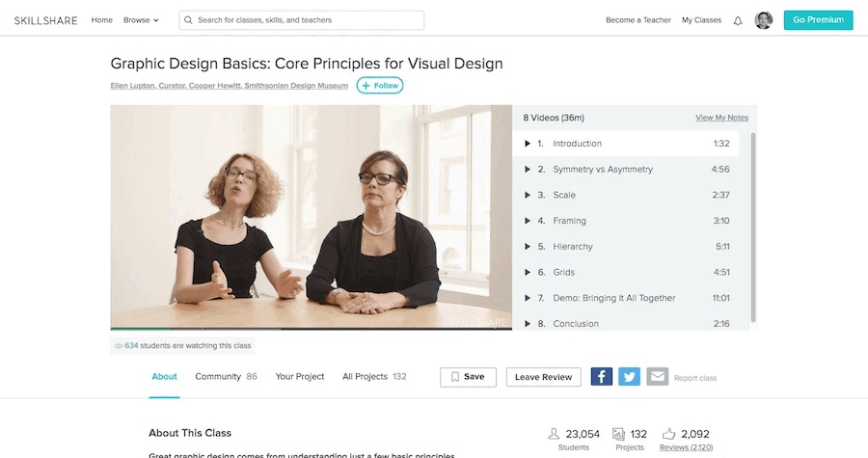Viewport: 868px width, 458px height.
Task: Expand the Browse dropdown menu
Action: point(141,20)
